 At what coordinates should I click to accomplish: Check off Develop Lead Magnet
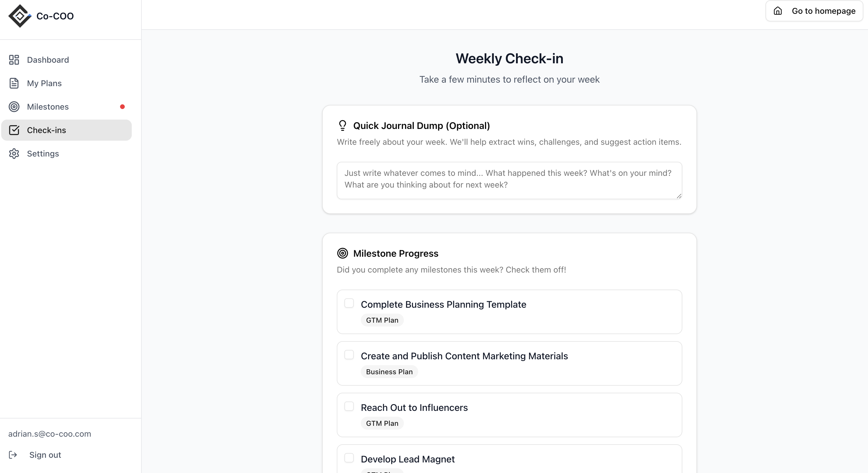pos(349,458)
